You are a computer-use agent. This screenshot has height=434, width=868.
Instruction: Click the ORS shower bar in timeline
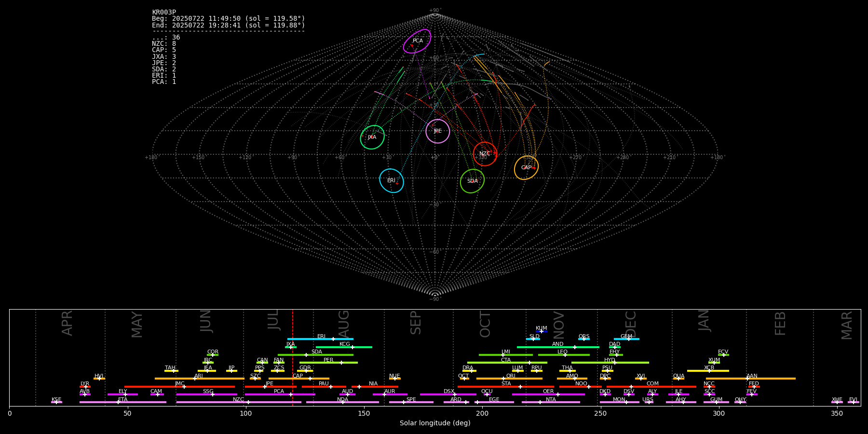click(584, 339)
